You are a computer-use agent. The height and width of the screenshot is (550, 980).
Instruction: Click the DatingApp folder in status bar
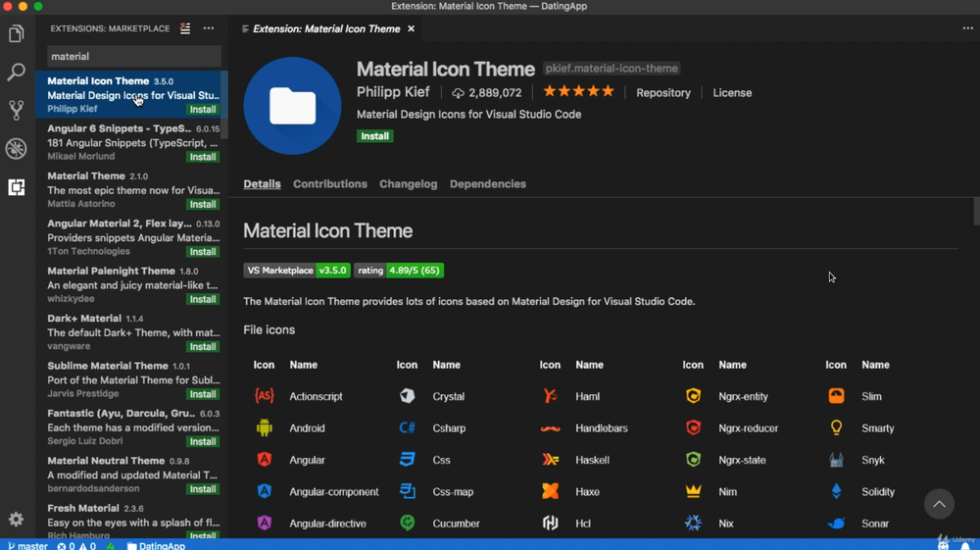[156, 546]
